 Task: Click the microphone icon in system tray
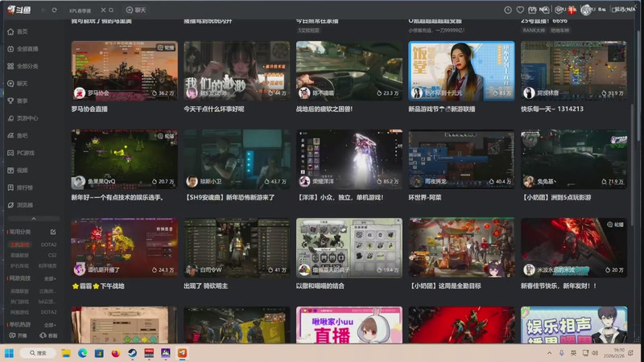coord(561,353)
